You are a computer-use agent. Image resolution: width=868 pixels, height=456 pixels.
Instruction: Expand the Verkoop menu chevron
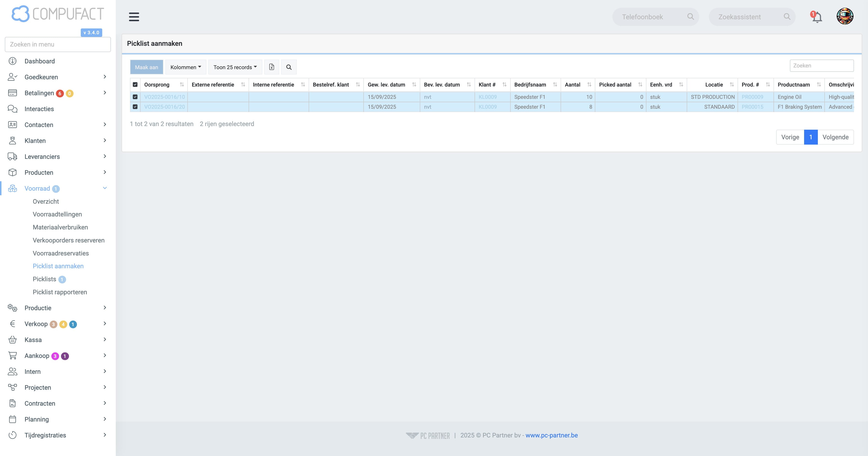click(x=105, y=324)
